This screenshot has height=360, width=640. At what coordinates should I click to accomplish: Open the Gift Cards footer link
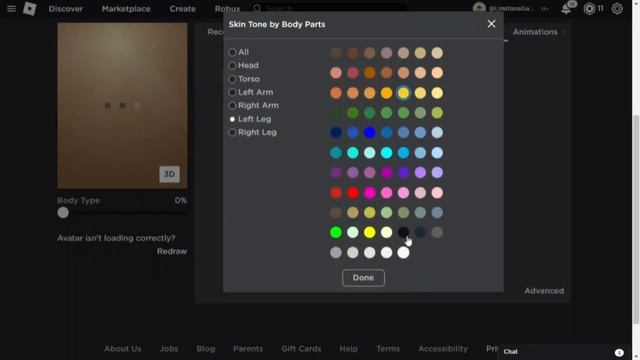pyautogui.click(x=301, y=349)
